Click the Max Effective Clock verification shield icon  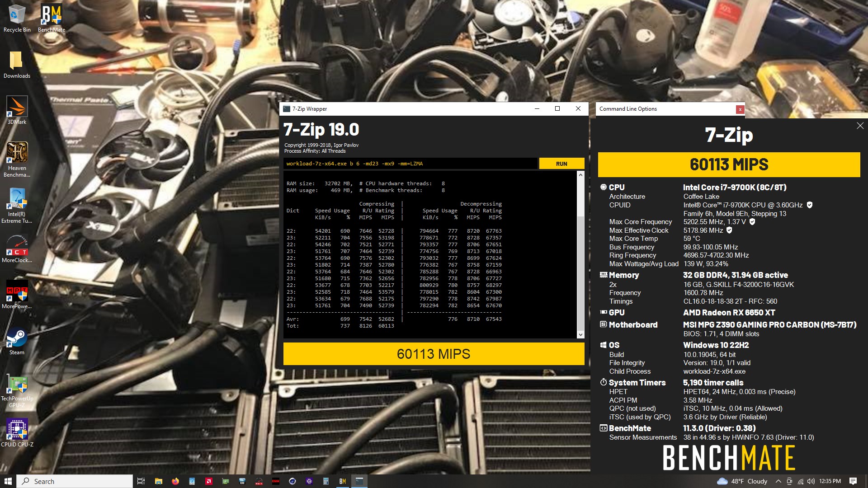pyautogui.click(x=729, y=230)
